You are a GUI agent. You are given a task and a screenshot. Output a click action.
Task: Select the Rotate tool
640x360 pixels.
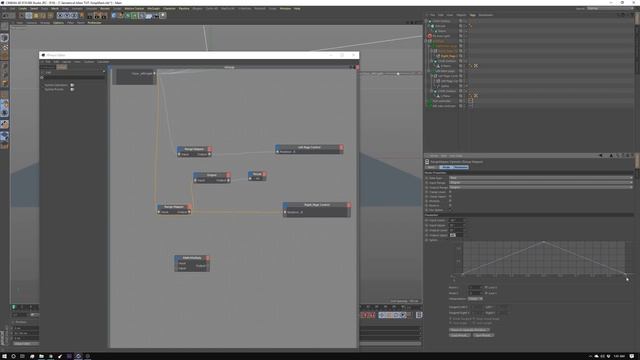pos(43,16)
